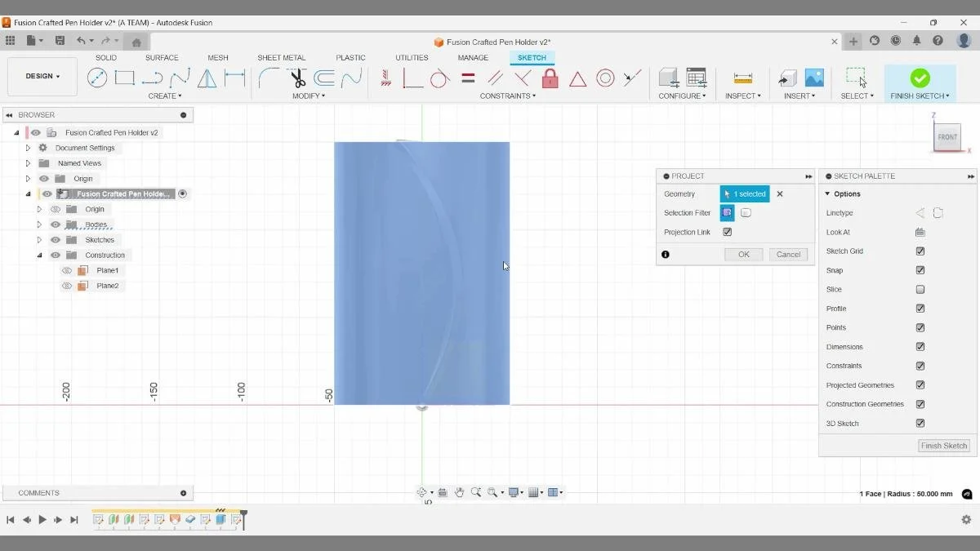Open the MANAGE menu
This screenshot has height=551, width=980.
click(x=473, y=57)
